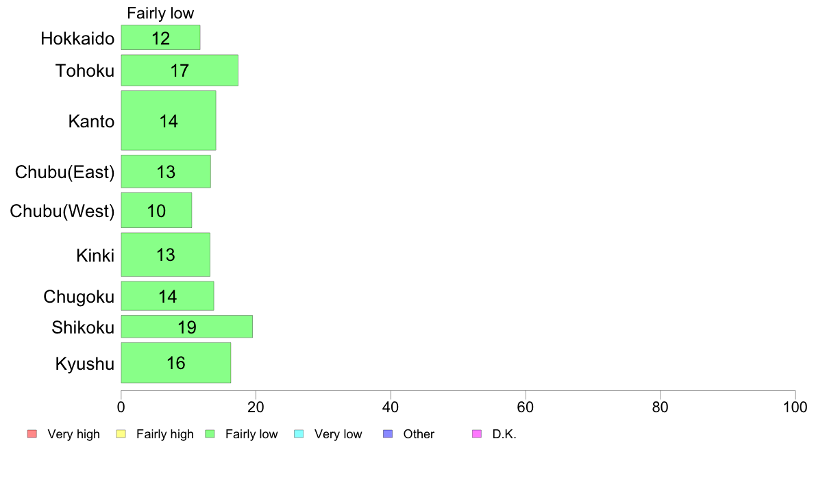This screenshot has height=504, width=814.
Task: Click the Kanto bar showing 14
Action: pyautogui.click(x=169, y=121)
